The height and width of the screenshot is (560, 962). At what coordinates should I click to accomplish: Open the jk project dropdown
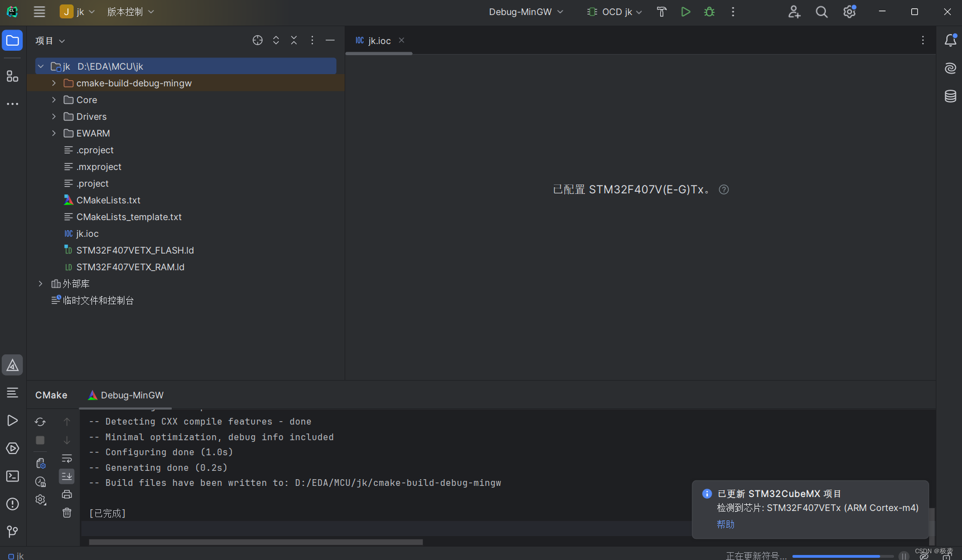78,12
